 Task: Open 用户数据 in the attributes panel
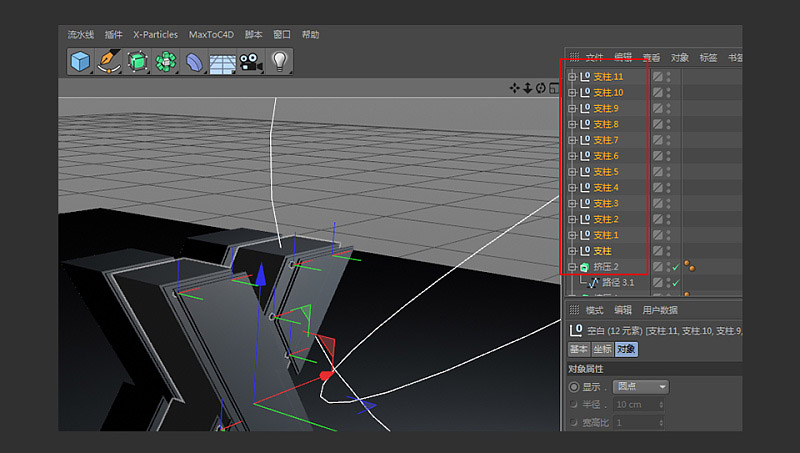[660, 310]
